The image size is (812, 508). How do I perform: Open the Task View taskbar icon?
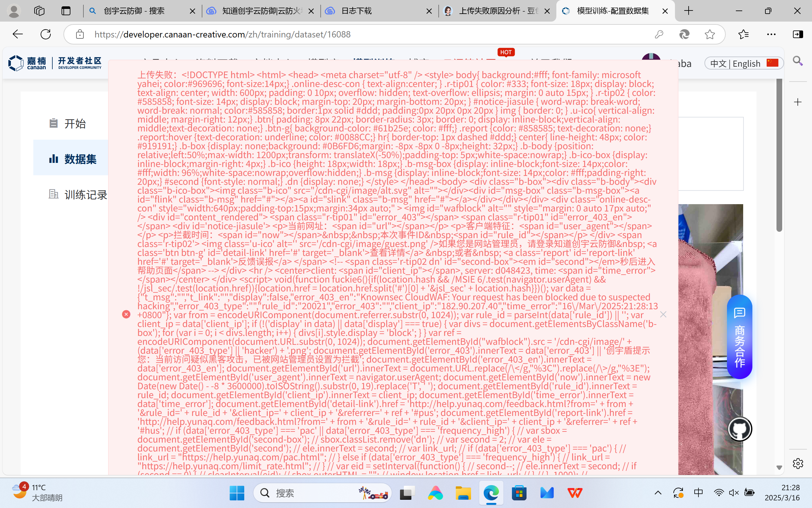407,493
